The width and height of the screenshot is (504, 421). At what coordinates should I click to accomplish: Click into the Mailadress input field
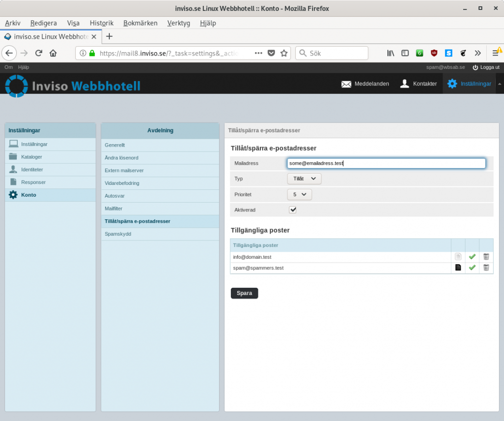point(386,163)
